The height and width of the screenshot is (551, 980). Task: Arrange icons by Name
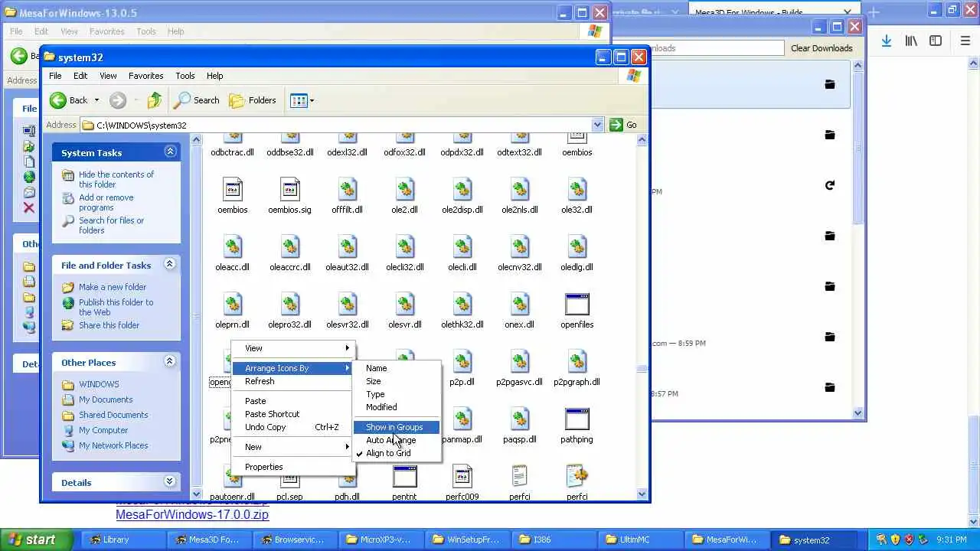397,368
